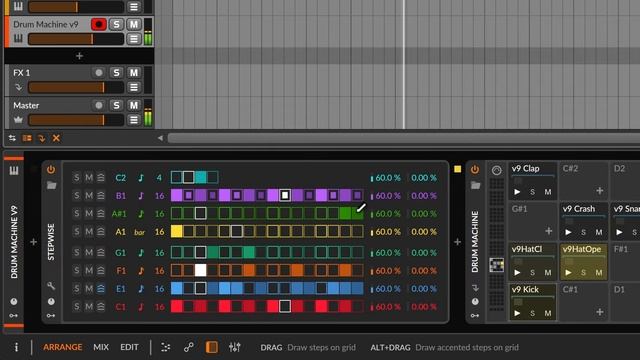Click the Drum Machine v9 keyboard icon

pos(18,39)
